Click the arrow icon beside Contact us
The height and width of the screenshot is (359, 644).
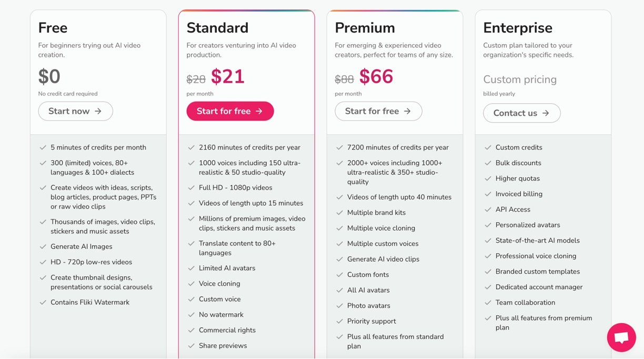pos(546,113)
